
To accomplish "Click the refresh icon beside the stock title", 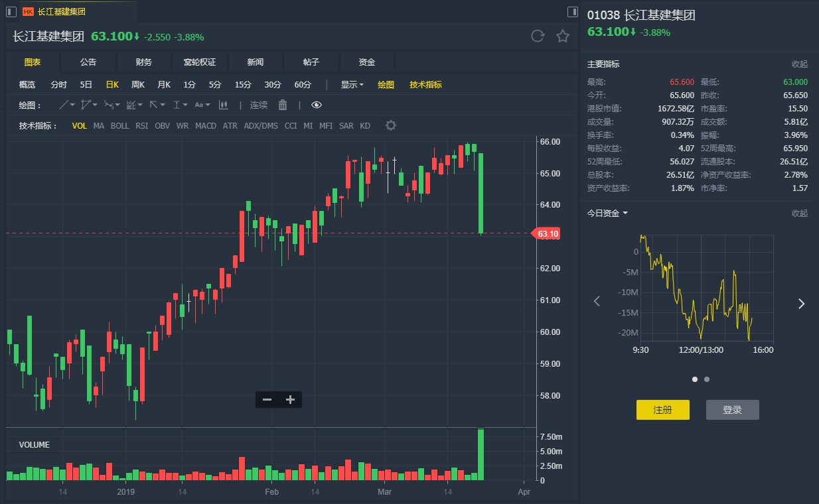I will click(x=538, y=36).
